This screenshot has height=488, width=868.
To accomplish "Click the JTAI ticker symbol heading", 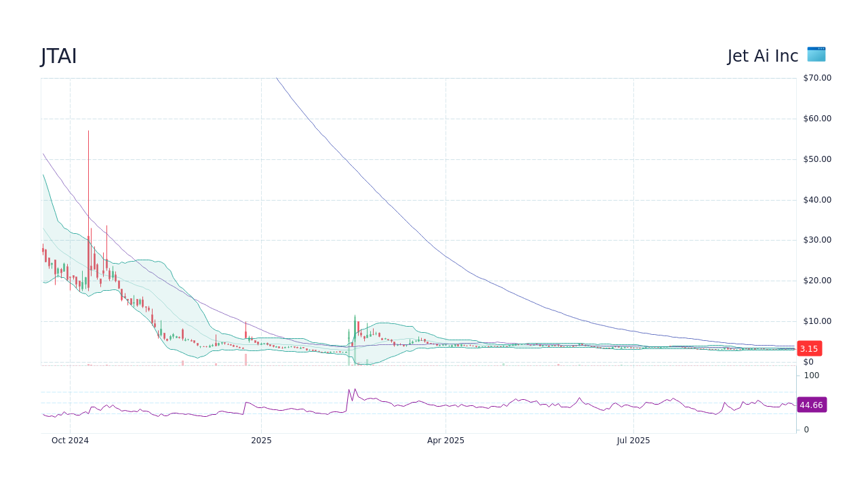I will pyautogui.click(x=58, y=56).
